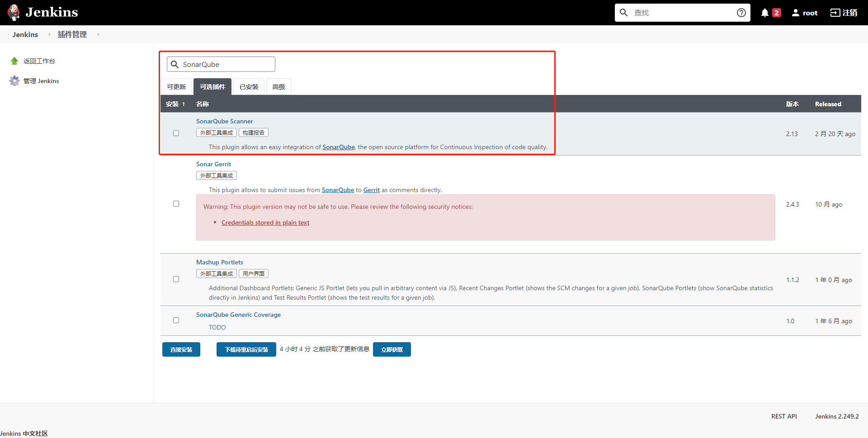Viewport: 868px width, 438px height.
Task: Open the notifications bell icon
Action: point(764,13)
